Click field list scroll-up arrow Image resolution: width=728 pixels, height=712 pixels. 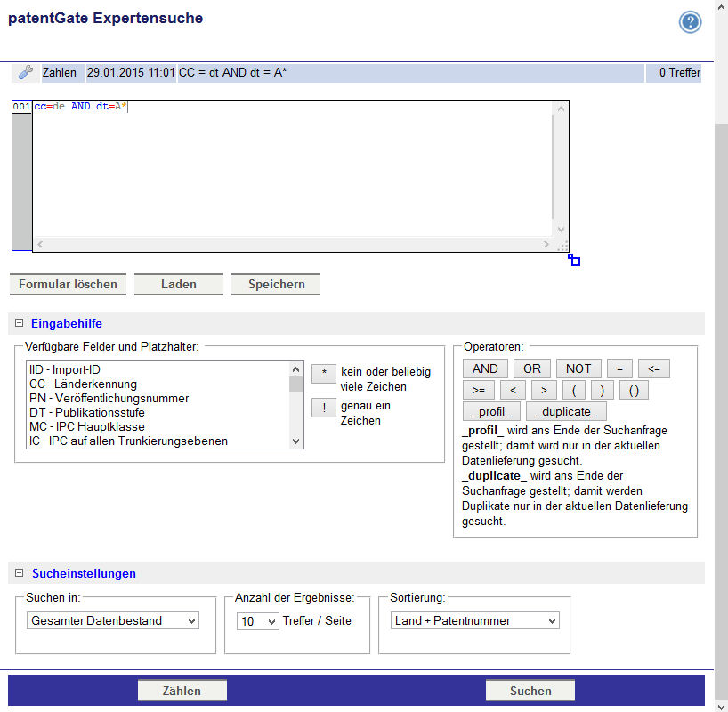point(295,369)
